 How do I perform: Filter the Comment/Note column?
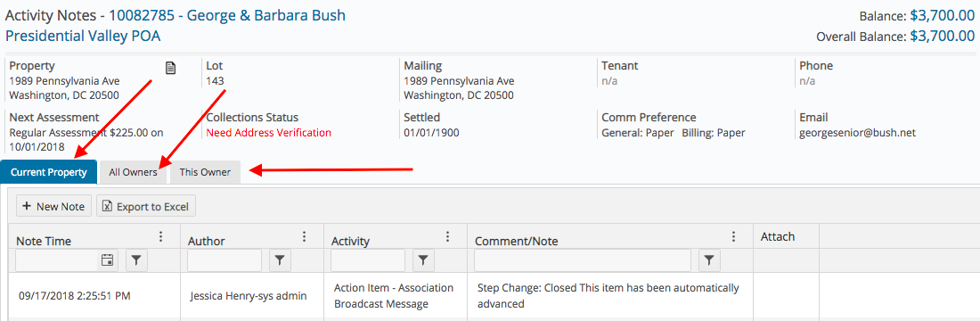click(x=709, y=261)
